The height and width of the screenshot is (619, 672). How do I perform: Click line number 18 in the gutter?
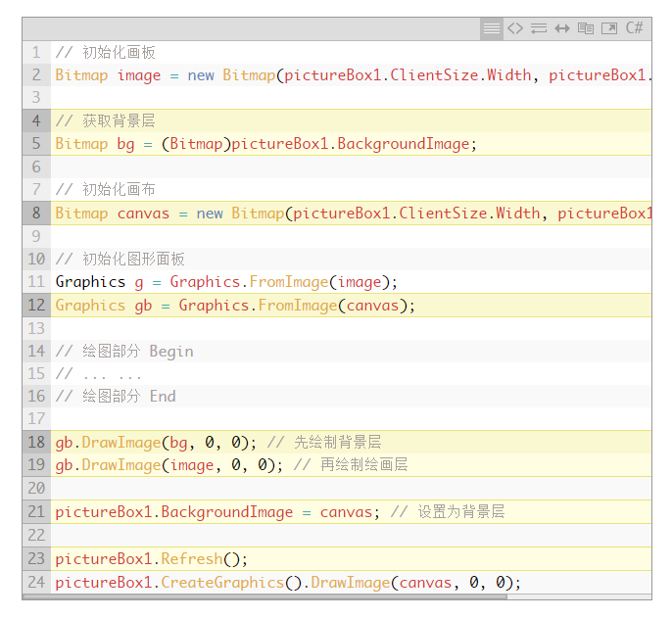[36, 443]
